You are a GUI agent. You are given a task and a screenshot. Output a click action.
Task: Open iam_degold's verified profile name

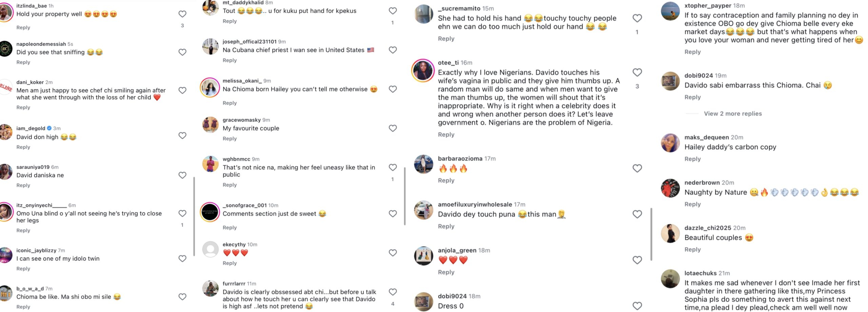tap(31, 128)
